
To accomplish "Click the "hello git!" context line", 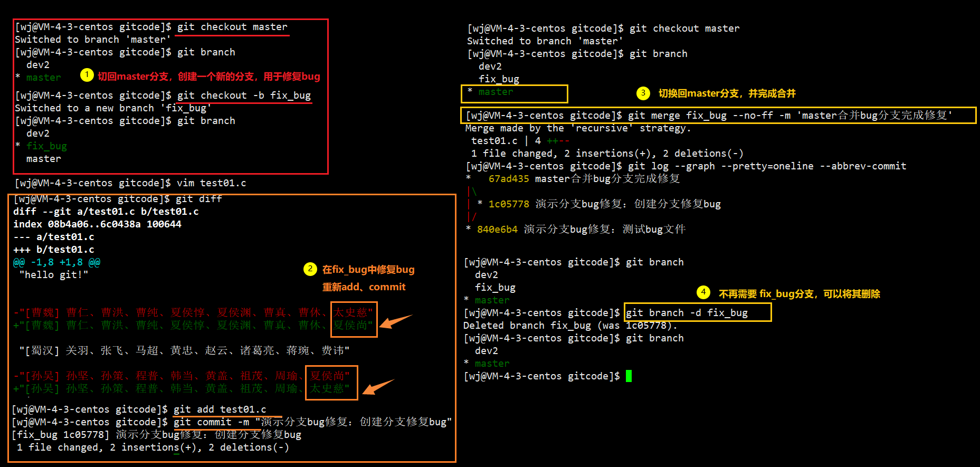I will (53, 275).
